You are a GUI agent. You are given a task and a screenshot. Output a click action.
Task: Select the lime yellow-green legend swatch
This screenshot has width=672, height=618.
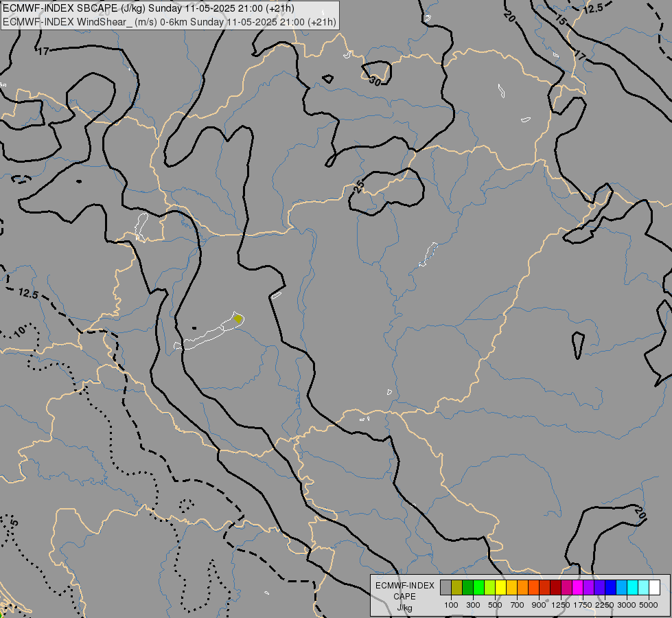pyautogui.click(x=489, y=587)
